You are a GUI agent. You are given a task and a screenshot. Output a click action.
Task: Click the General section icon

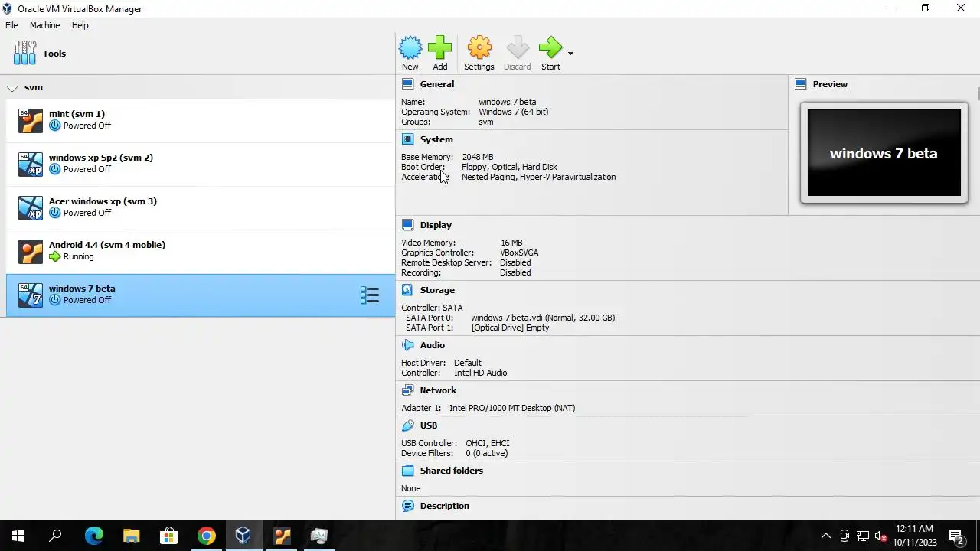(x=408, y=84)
